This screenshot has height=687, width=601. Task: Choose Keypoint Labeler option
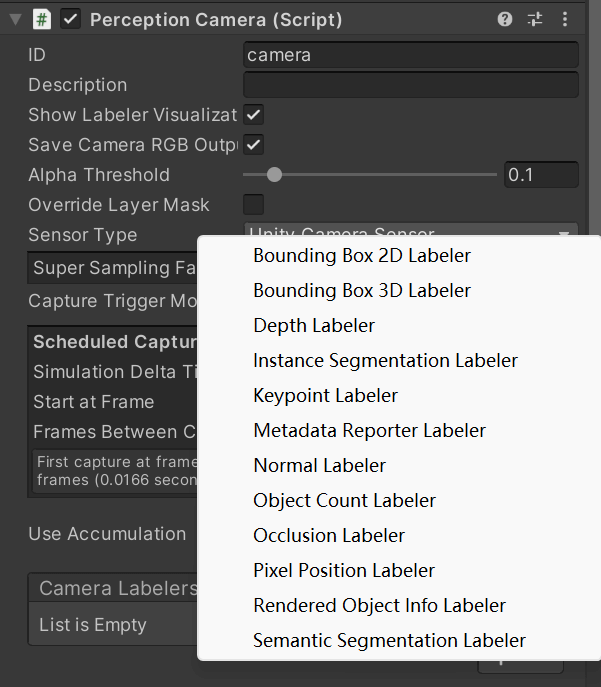point(325,395)
